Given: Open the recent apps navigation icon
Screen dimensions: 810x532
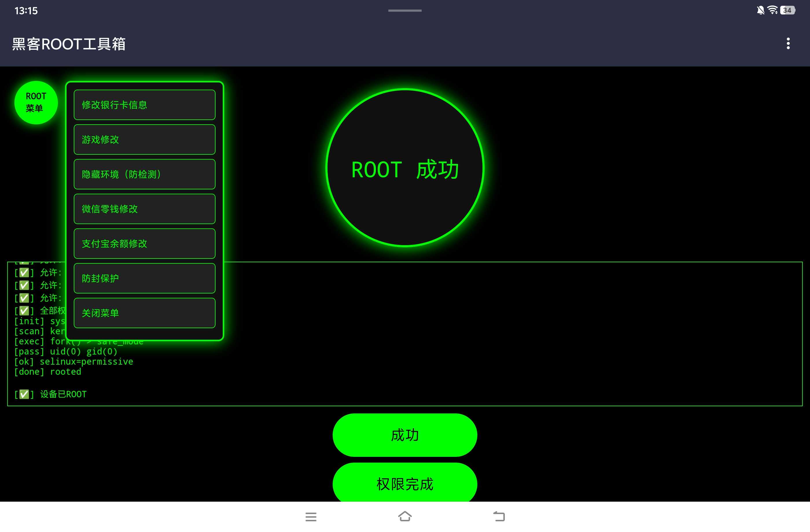Looking at the screenshot, I should pyautogui.click(x=311, y=517).
